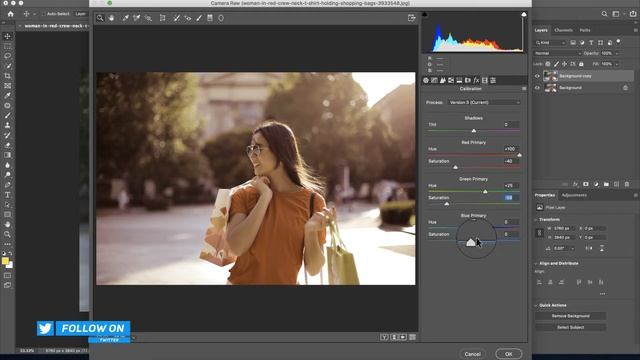Select the Graduated Filter in Camera Raw toolbar
Image resolution: width=640 pixels, height=360 pixels.
pos(210,18)
